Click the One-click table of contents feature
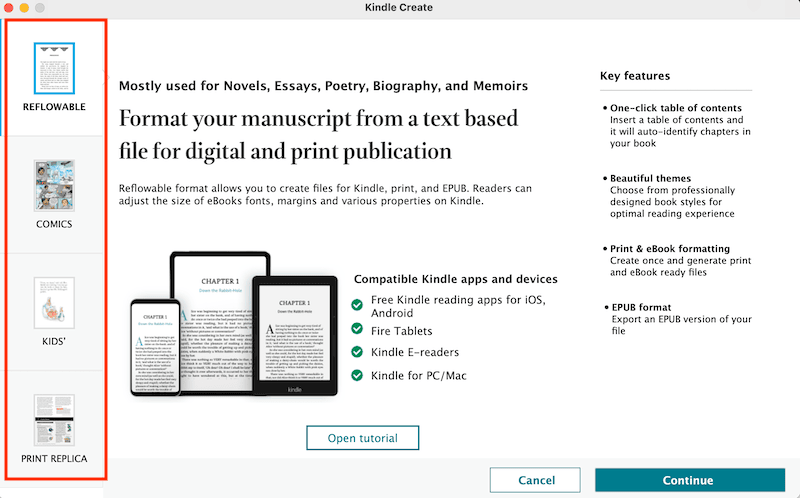This screenshot has width=800, height=498. [677, 126]
